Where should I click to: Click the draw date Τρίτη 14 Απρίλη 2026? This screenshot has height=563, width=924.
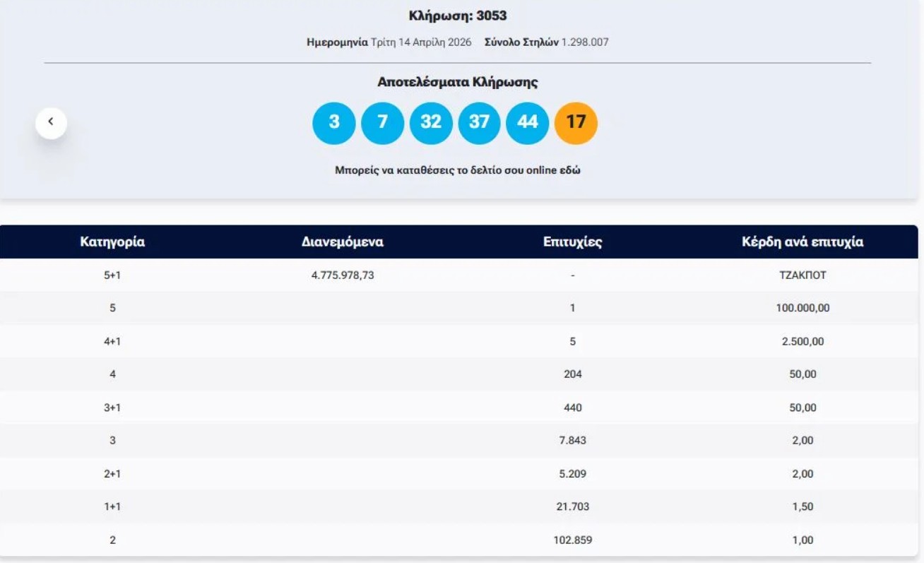(x=421, y=42)
